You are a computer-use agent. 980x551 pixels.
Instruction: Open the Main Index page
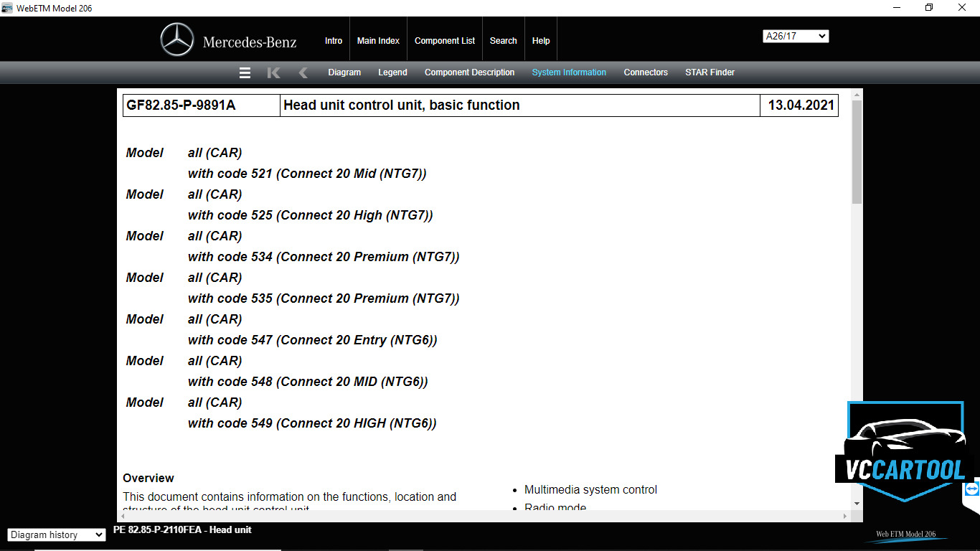(378, 40)
